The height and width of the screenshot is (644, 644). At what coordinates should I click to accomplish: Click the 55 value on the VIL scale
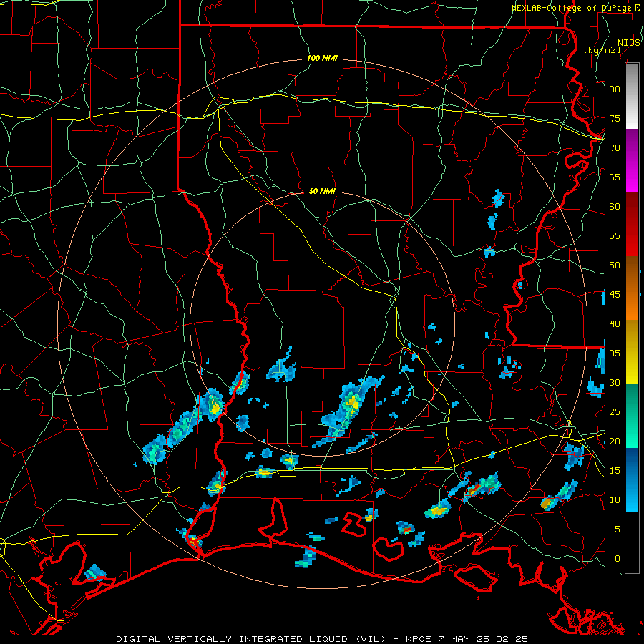coord(615,236)
